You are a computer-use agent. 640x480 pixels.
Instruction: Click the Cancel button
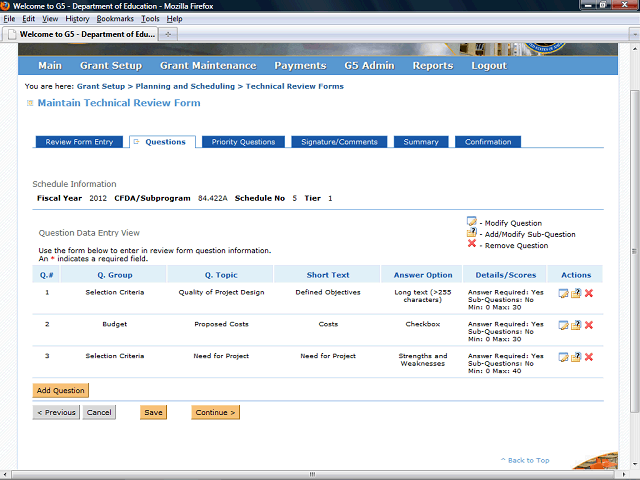99,412
